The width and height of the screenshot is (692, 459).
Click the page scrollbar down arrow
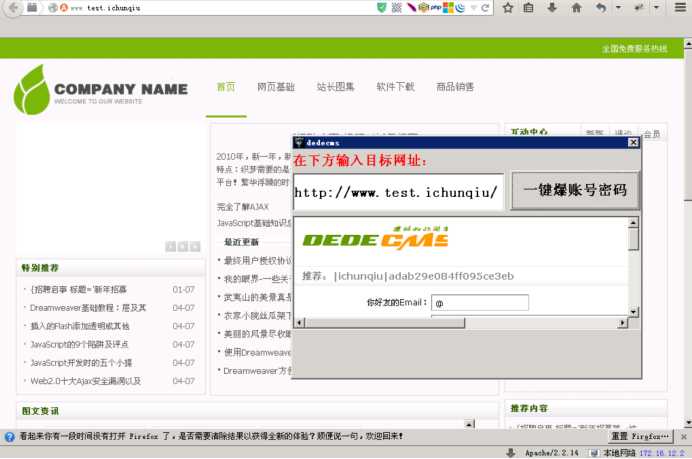(x=688, y=423)
